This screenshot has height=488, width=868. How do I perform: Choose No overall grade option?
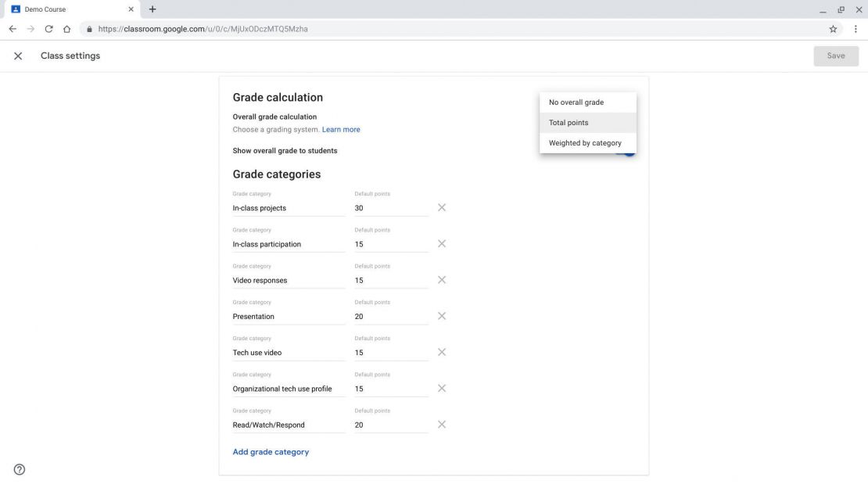[576, 102]
